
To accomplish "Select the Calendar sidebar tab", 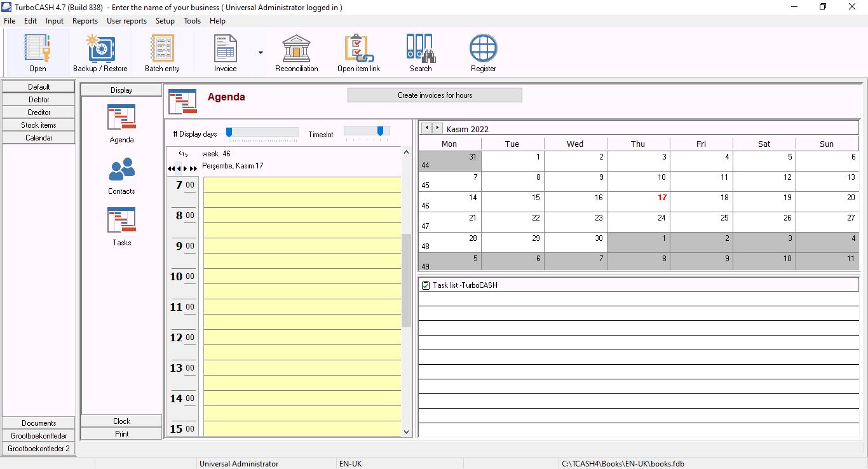I will pos(39,137).
